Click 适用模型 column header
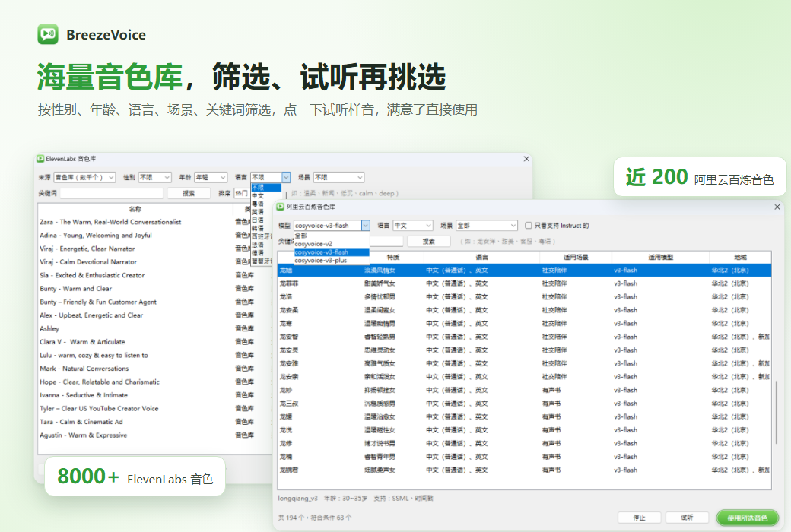The image size is (791, 532). click(x=660, y=257)
